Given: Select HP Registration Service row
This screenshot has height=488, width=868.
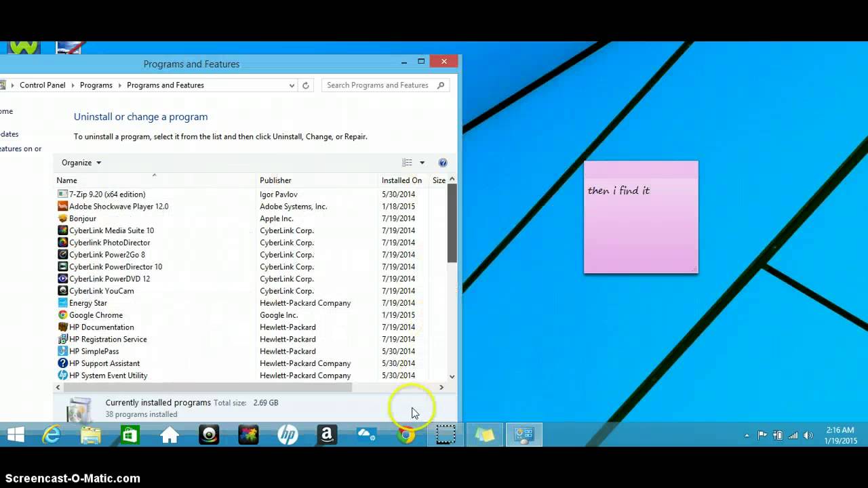Looking at the screenshot, I should click(251, 340).
